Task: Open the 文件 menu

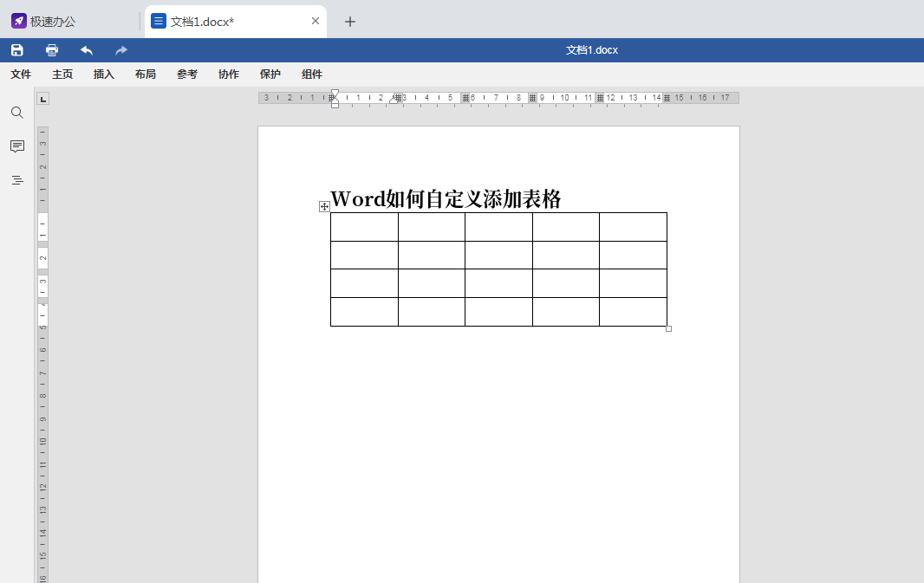Action: (21, 74)
